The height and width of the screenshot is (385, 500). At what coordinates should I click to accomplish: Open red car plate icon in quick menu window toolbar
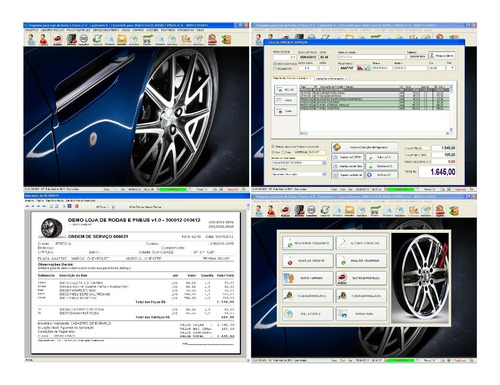click(286, 211)
